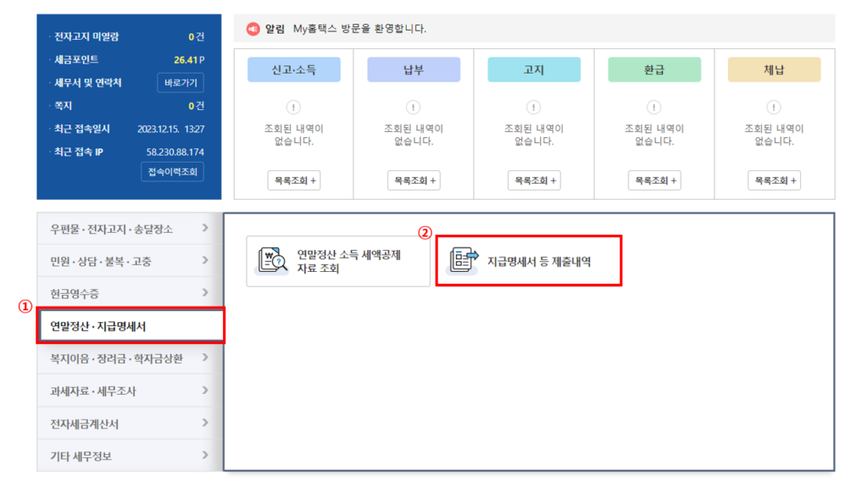Image resolution: width=868 pixels, height=482 pixels.
Task: Open 민원·상담·불복·고충 menu
Action: 130,261
